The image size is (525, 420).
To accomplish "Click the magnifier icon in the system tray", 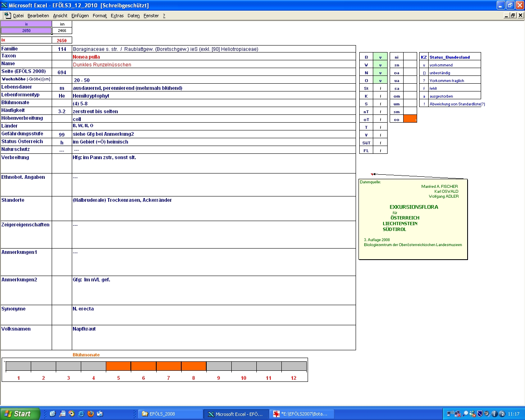I will coord(465,414).
